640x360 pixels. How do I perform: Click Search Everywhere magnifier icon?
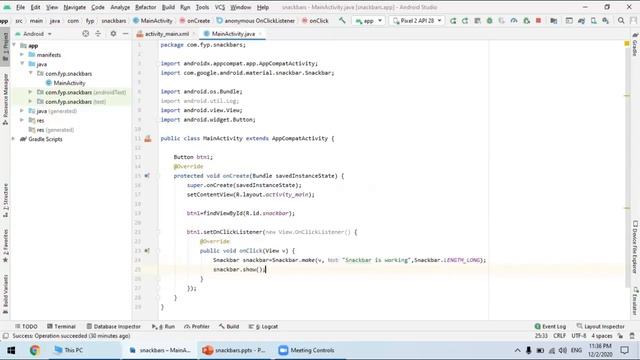(x=621, y=20)
